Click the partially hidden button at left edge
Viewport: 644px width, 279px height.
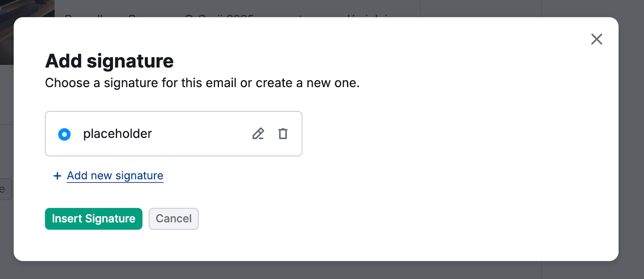click(x=5, y=189)
